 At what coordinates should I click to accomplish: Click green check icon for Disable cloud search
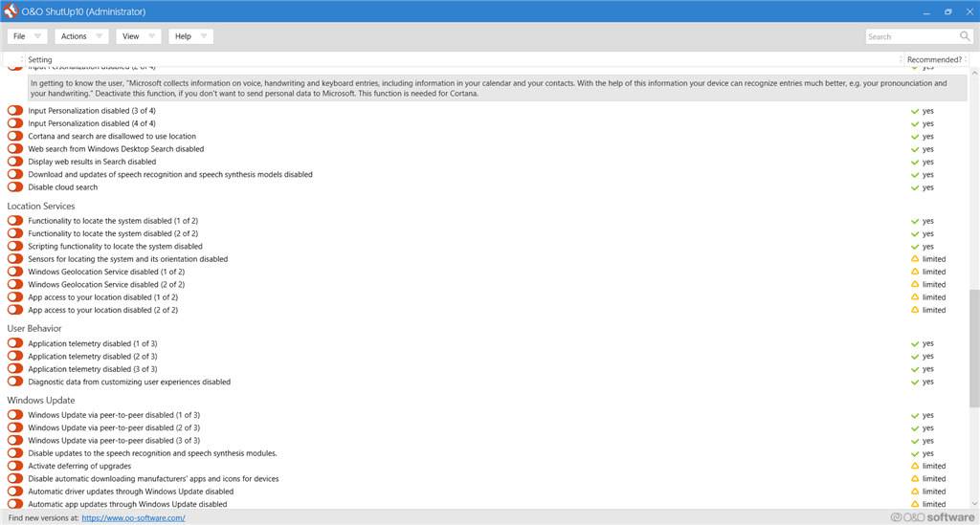(x=915, y=187)
